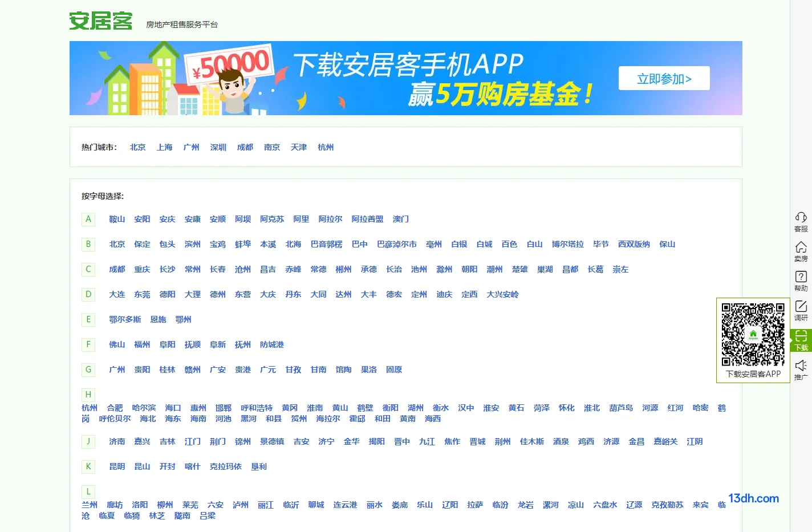Open city 连云港 in row L

(x=345, y=505)
